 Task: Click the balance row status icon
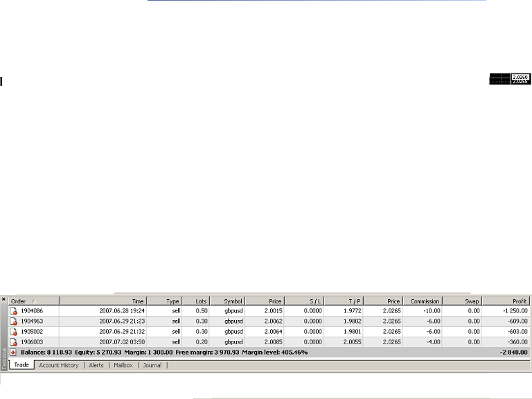13,353
